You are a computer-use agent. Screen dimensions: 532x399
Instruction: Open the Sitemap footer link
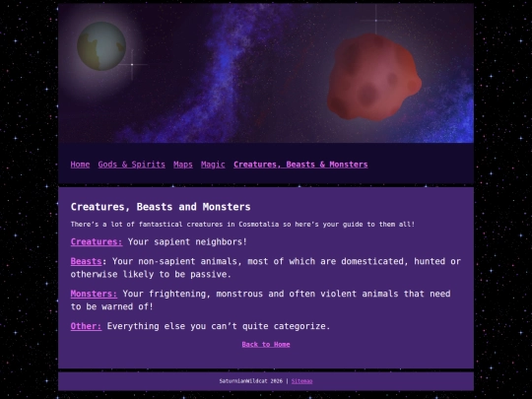point(302,381)
